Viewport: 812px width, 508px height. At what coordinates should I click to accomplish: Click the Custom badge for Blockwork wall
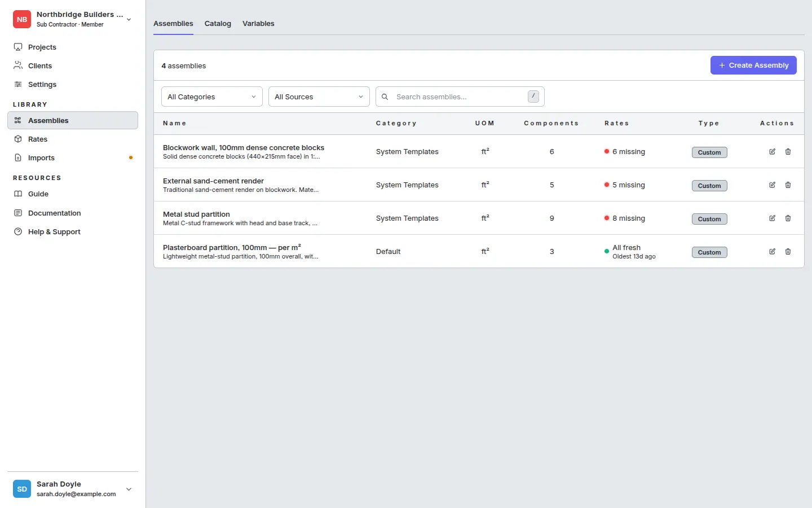[x=709, y=152]
